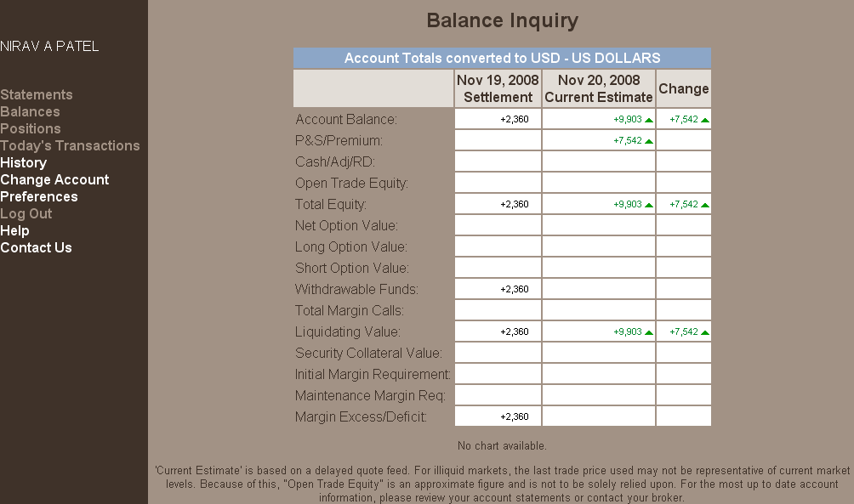Viewport: 854px width, 504px height.
Task: Click Account Totals converted to USD banner
Action: click(502, 58)
